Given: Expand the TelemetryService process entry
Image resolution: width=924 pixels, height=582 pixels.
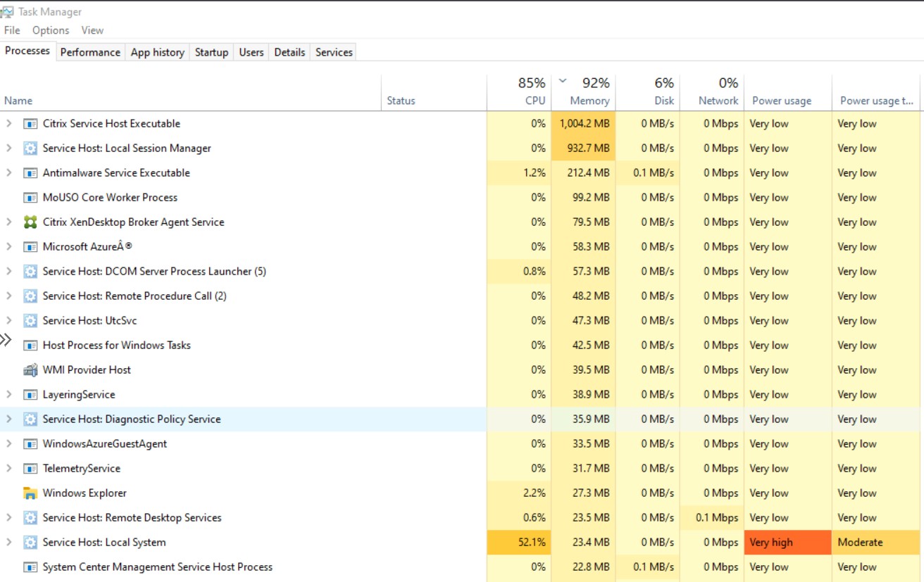Looking at the screenshot, I should [x=9, y=469].
